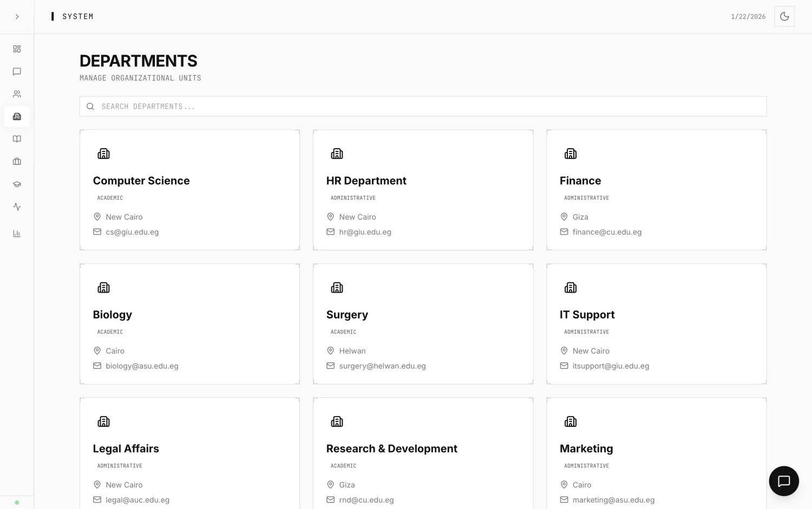Click the 1/22/2026 date in header
Image resolution: width=812 pixels, height=509 pixels.
click(748, 17)
